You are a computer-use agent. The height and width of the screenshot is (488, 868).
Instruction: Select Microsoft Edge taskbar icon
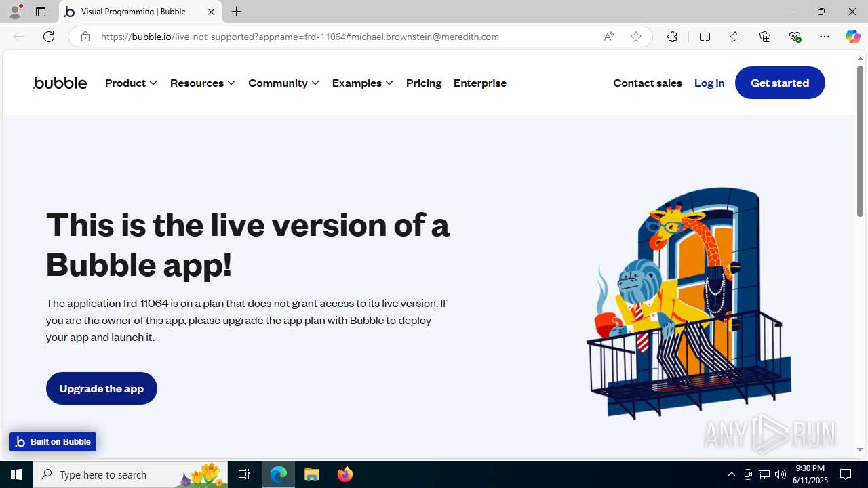coord(279,474)
